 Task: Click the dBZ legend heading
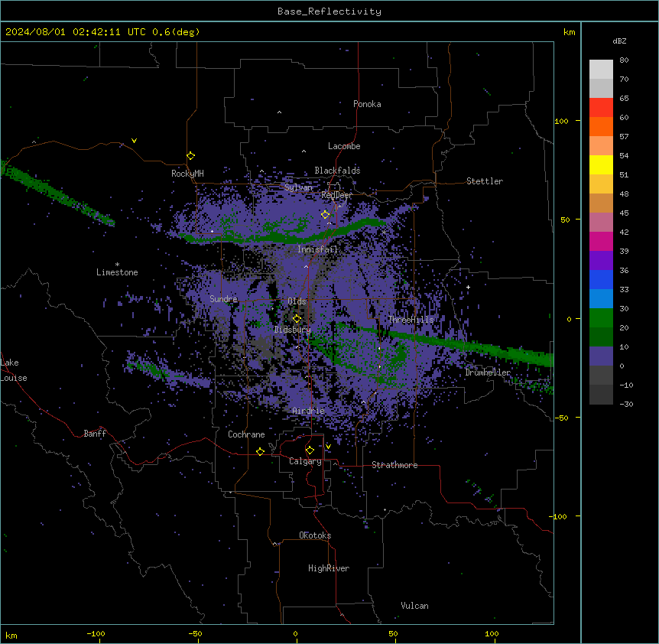coord(619,41)
